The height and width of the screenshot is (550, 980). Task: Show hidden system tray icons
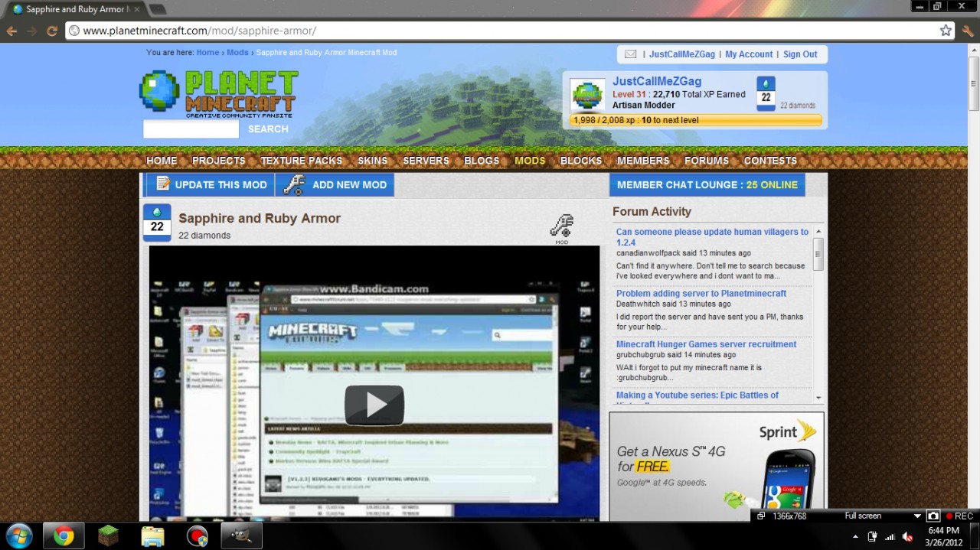[855, 536]
